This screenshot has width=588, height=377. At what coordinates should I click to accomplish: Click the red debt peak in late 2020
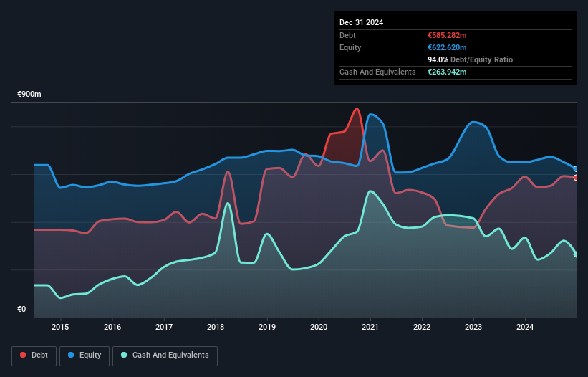357,109
